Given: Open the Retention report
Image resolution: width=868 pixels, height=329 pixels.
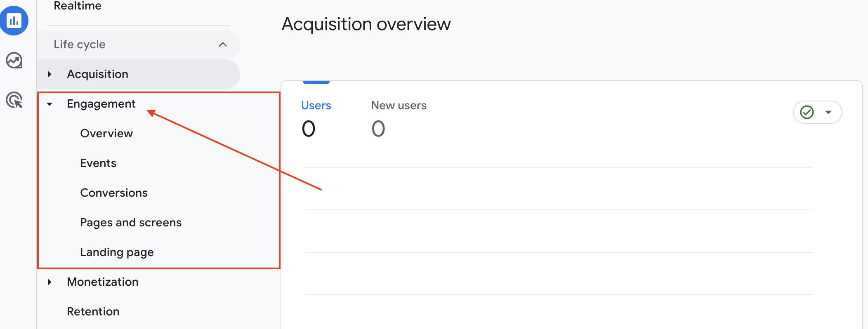Looking at the screenshot, I should click(x=93, y=311).
